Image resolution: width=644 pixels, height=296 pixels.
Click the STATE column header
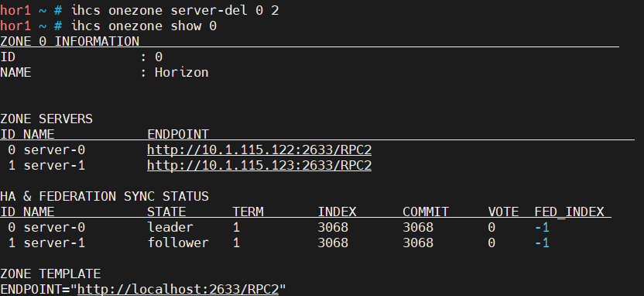pos(166,212)
